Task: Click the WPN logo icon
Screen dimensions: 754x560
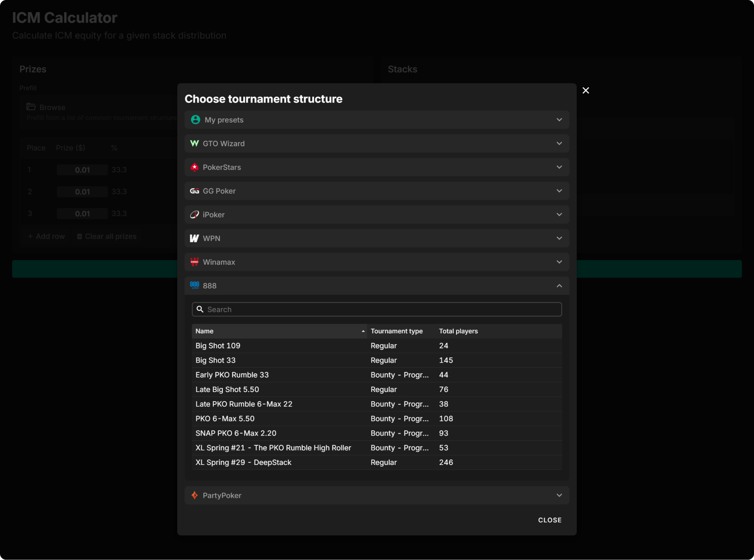Action: pos(195,238)
